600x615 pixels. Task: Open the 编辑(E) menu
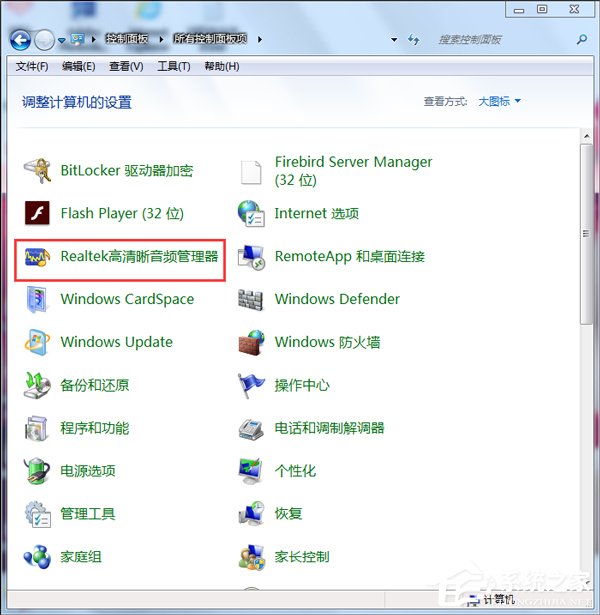(78, 66)
